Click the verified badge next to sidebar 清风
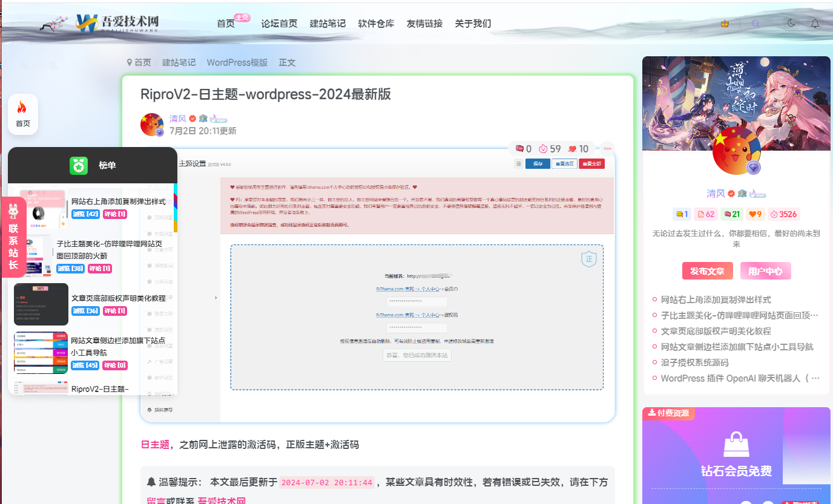Viewport: 833px width, 504px height. click(x=731, y=194)
